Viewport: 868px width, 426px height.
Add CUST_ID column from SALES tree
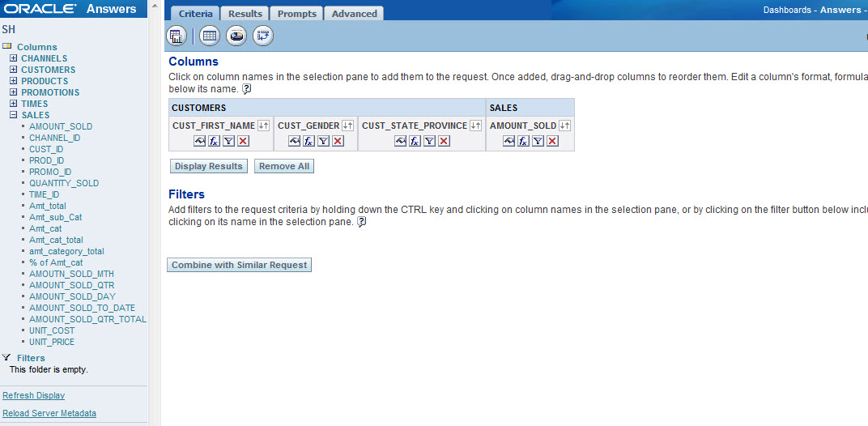[46, 149]
